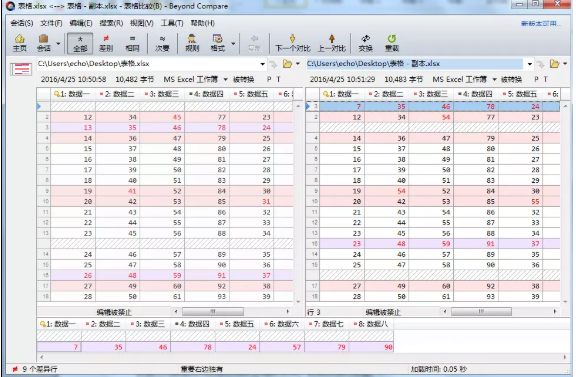576x377 pixels.
Task: Click left pane column header 2: 数据二
Action: (118, 94)
